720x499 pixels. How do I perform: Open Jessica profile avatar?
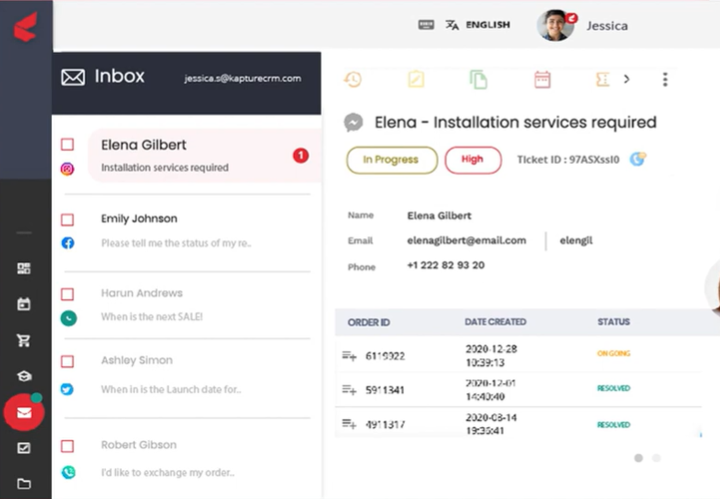[556, 25]
